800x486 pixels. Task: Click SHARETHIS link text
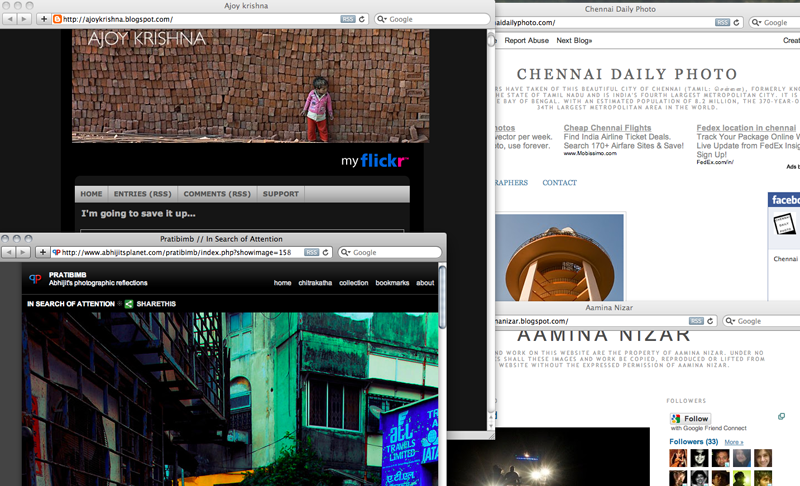tap(156, 303)
